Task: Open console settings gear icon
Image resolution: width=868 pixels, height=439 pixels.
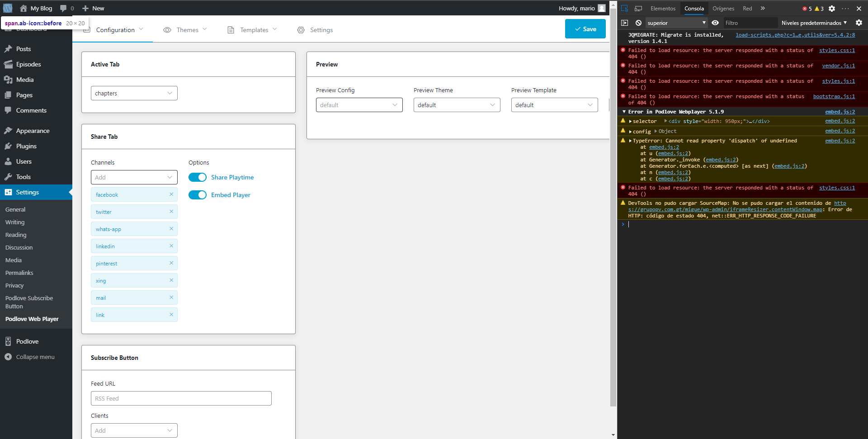Action: click(x=859, y=23)
